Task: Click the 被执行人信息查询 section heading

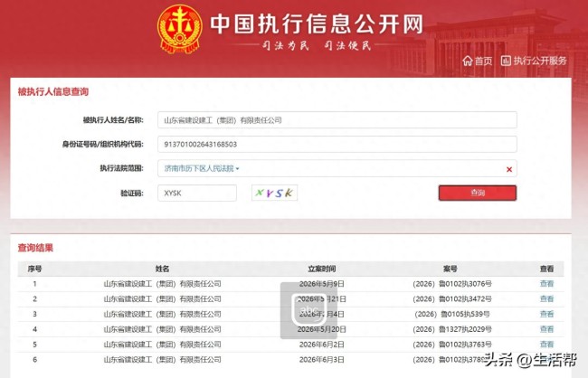Action: coord(52,91)
